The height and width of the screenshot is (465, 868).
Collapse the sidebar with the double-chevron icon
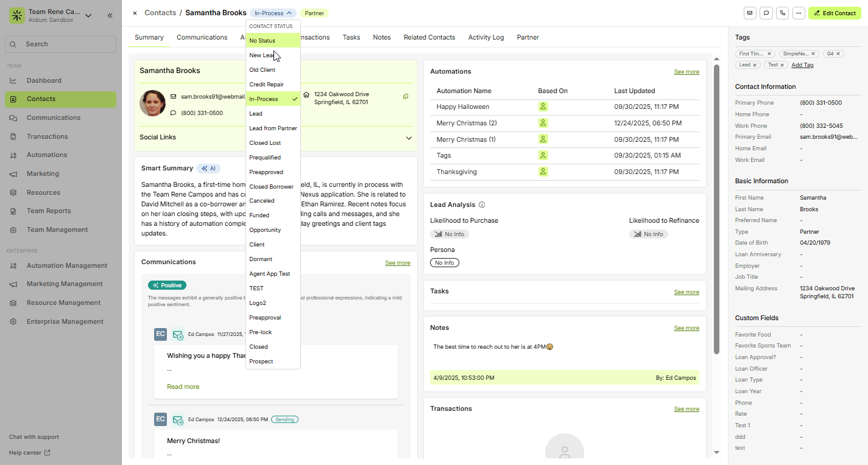[110, 16]
